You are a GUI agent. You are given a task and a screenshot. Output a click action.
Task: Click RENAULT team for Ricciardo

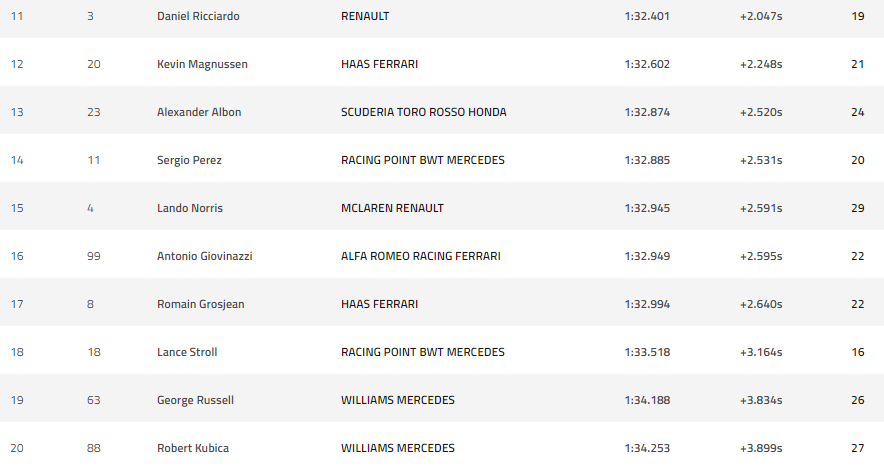[x=365, y=16]
